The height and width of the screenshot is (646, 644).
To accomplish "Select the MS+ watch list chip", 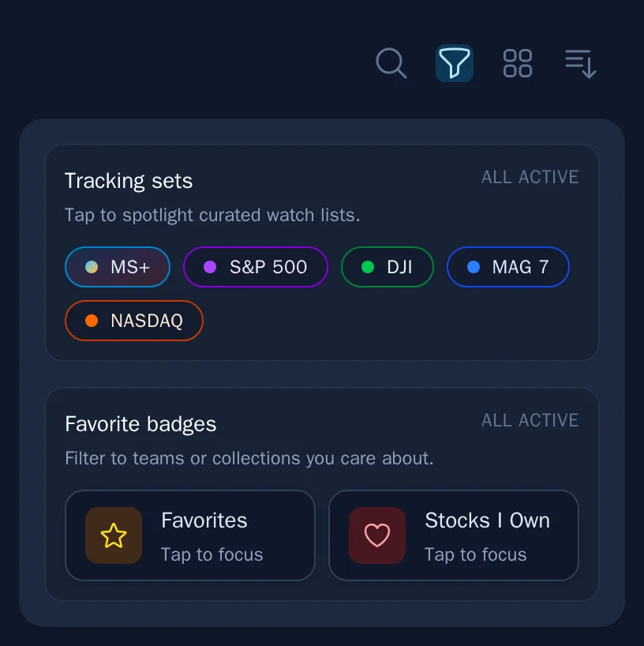I will (118, 267).
